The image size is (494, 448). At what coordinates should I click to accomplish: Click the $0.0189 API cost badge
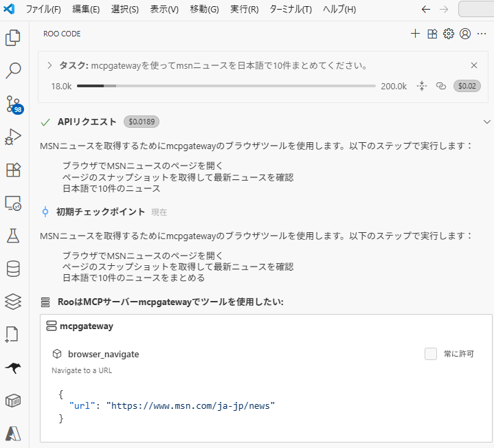[x=142, y=122]
